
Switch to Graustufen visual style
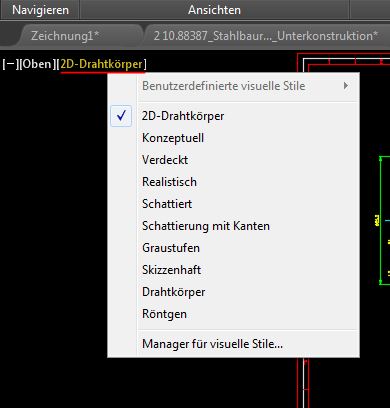[233, 248]
